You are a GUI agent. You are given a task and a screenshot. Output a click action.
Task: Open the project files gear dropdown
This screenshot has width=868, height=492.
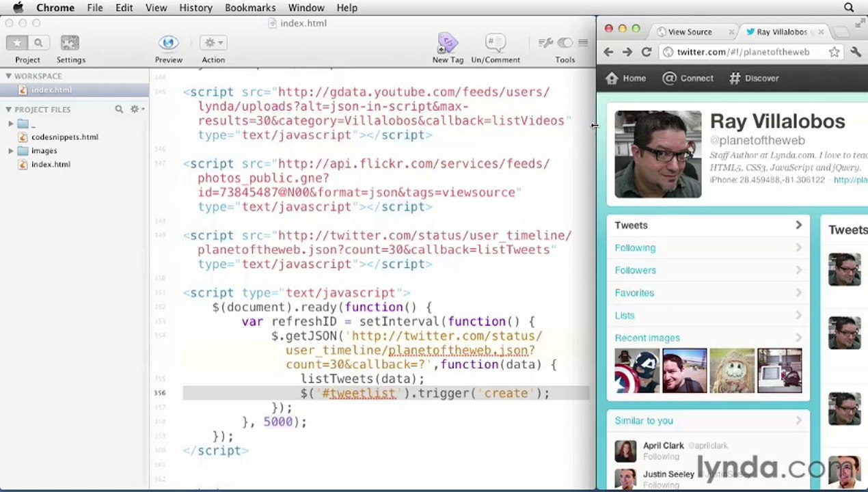point(137,109)
